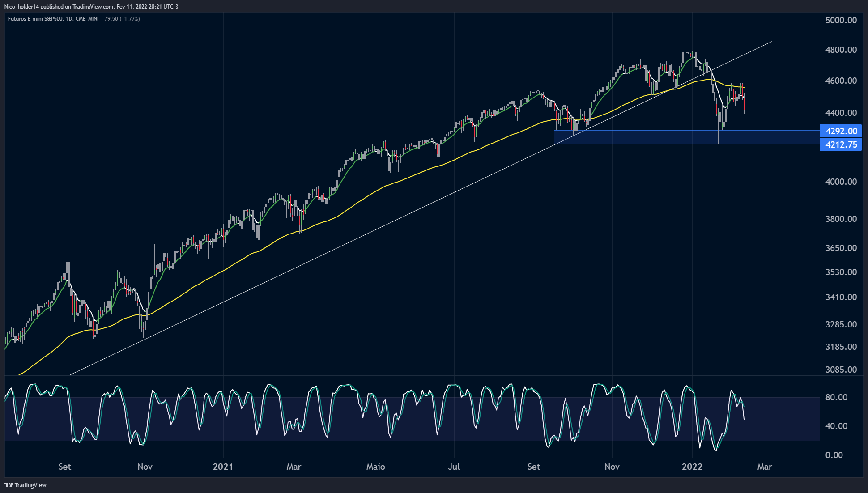Click the 5000.00 price axis value

841,20
